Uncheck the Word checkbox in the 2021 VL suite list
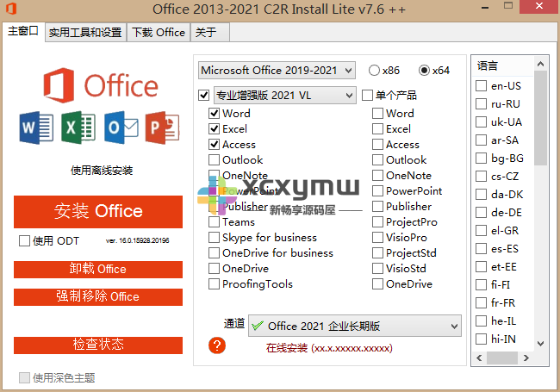 [x=214, y=113]
